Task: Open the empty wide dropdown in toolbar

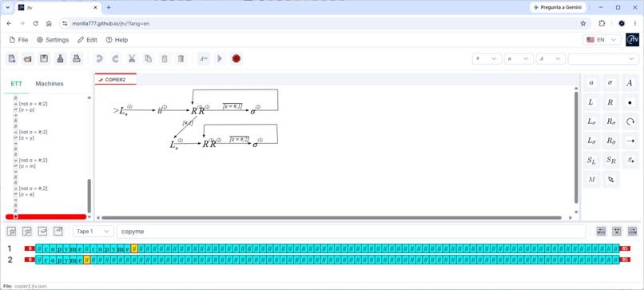Action: (603, 59)
